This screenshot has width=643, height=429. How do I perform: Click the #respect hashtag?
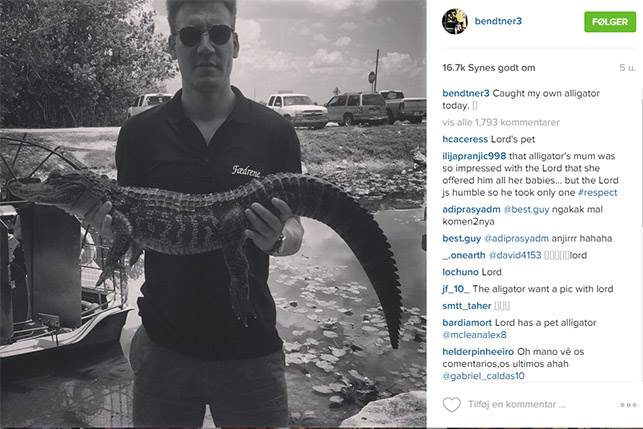(x=597, y=192)
